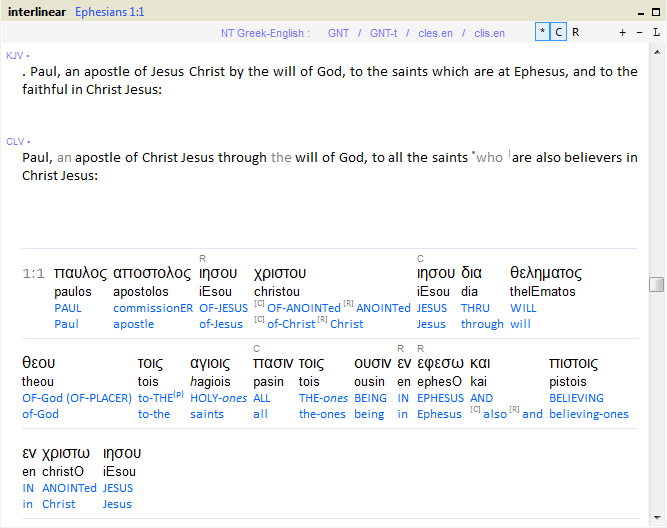Open the CLV version dropdown
Image resolution: width=667 pixels, height=528 pixels.
click(17, 141)
